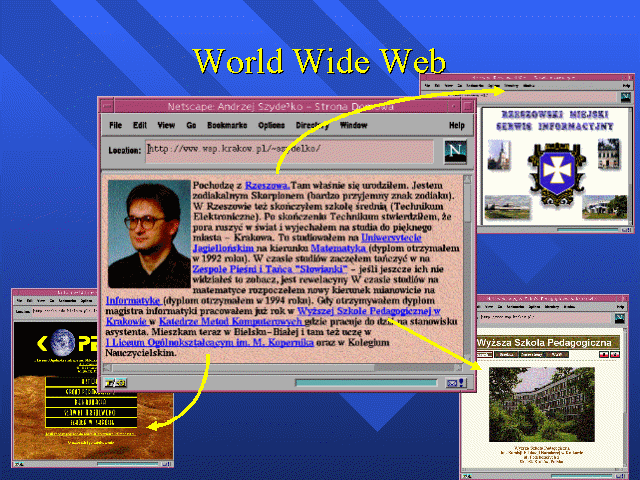Open the Go menu in main Netscape window
Screen dimensions: 640x480
tap(191, 125)
